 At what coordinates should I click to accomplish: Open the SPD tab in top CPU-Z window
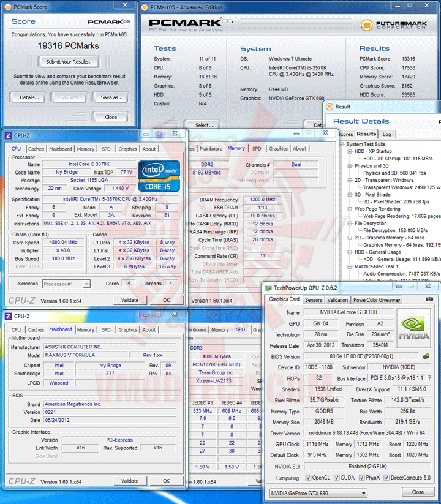pyautogui.click(x=106, y=149)
